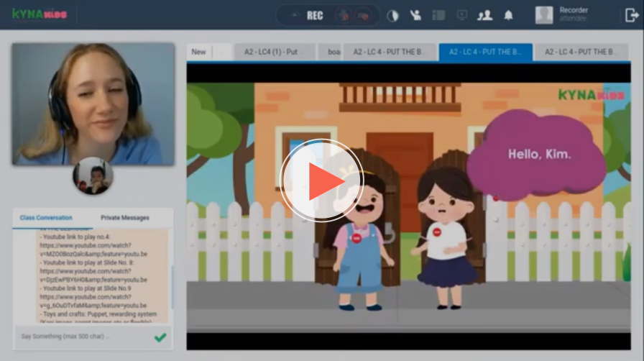Click the logout exit icon

632,15
